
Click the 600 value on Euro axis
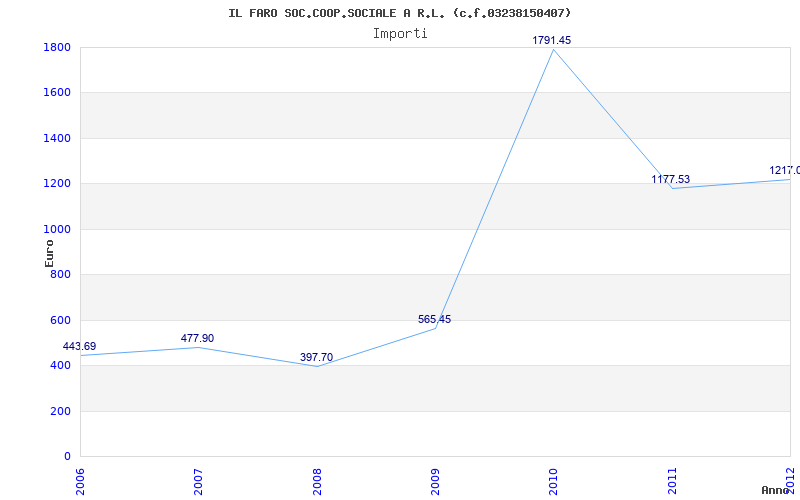60,320
